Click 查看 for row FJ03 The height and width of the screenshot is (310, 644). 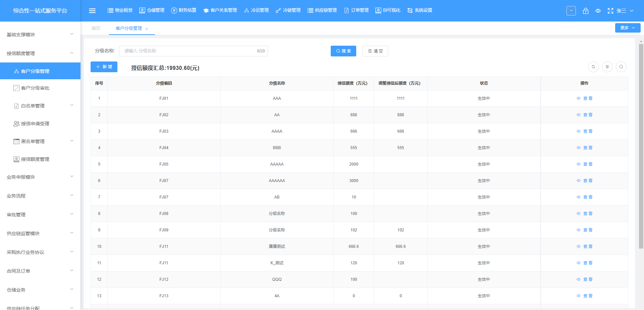(x=585, y=131)
